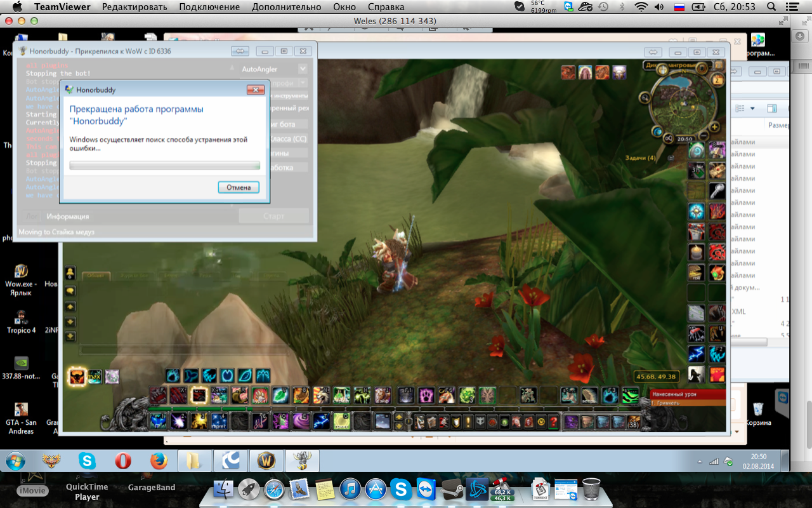Open the AutoAngler bot dropdown
Viewport: 812px width, 508px height.
[x=303, y=69]
